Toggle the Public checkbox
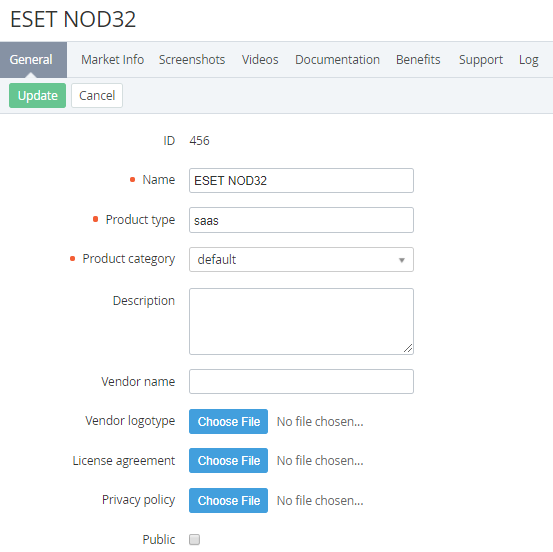The width and height of the screenshot is (553, 552). pyautogui.click(x=194, y=539)
